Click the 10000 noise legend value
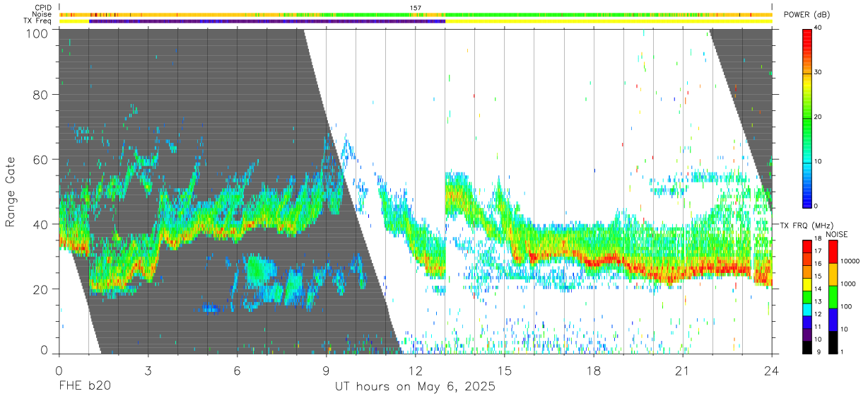The width and height of the screenshot is (868, 401). click(851, 261)
